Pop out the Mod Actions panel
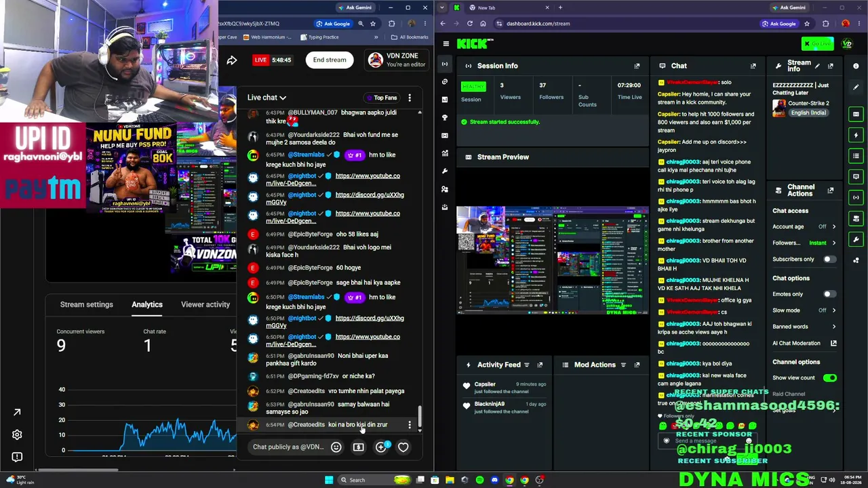 tap(637, 365)
